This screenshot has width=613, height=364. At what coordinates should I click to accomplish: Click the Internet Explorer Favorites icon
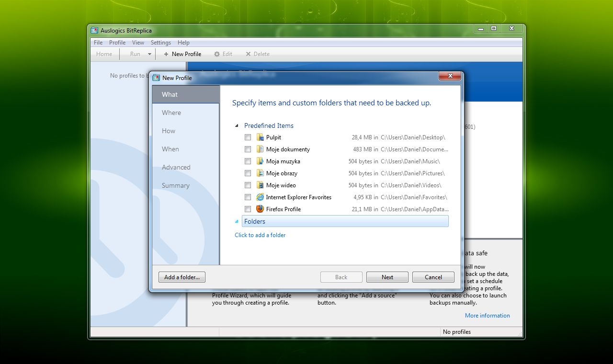tap(260, 197)
